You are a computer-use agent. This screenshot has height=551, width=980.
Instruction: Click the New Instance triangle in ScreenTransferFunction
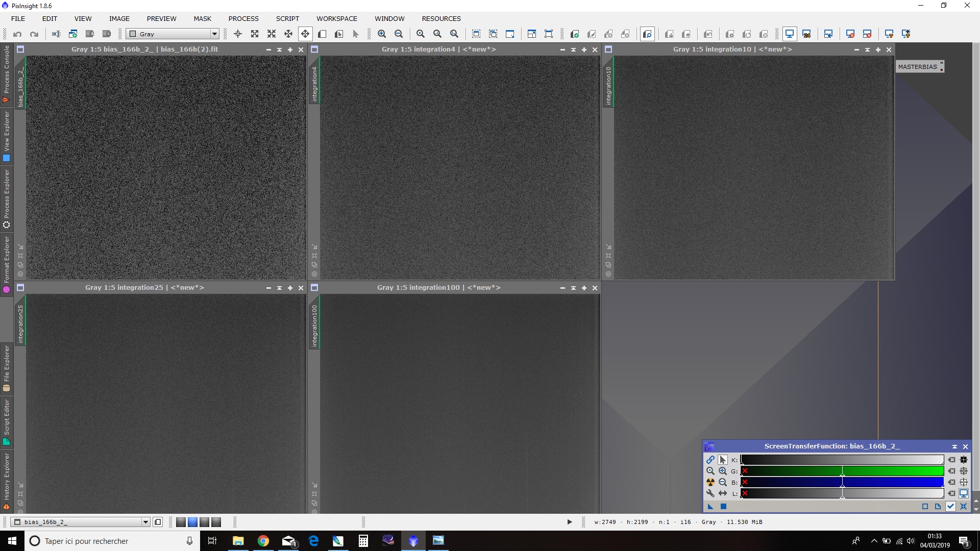710,507
